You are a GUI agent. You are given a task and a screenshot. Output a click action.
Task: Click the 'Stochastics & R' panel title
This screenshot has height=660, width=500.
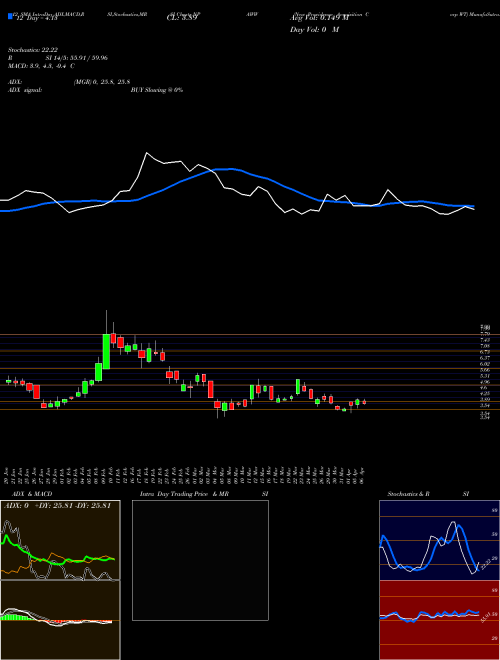pyautogui.click(x=410, y=494)
